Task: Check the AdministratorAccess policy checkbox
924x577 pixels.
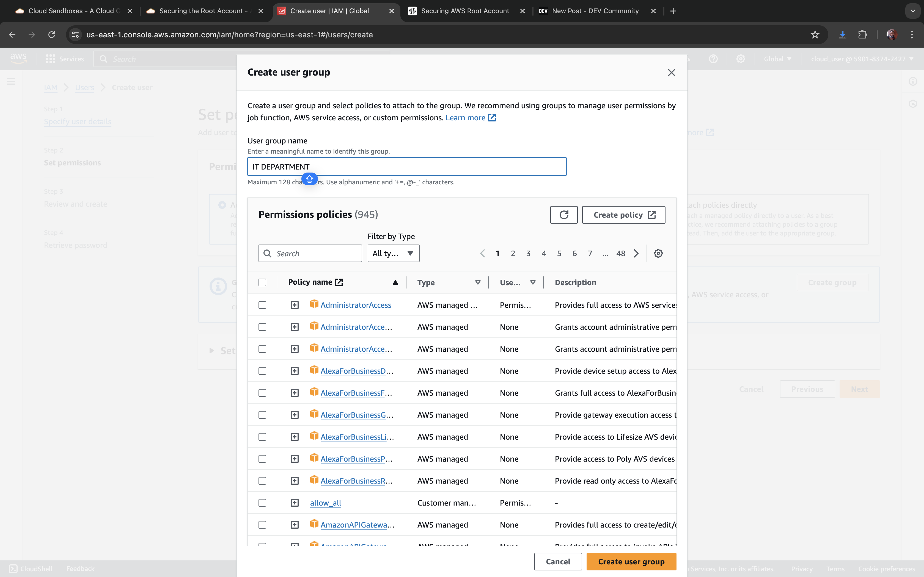Action: [262, 305]
